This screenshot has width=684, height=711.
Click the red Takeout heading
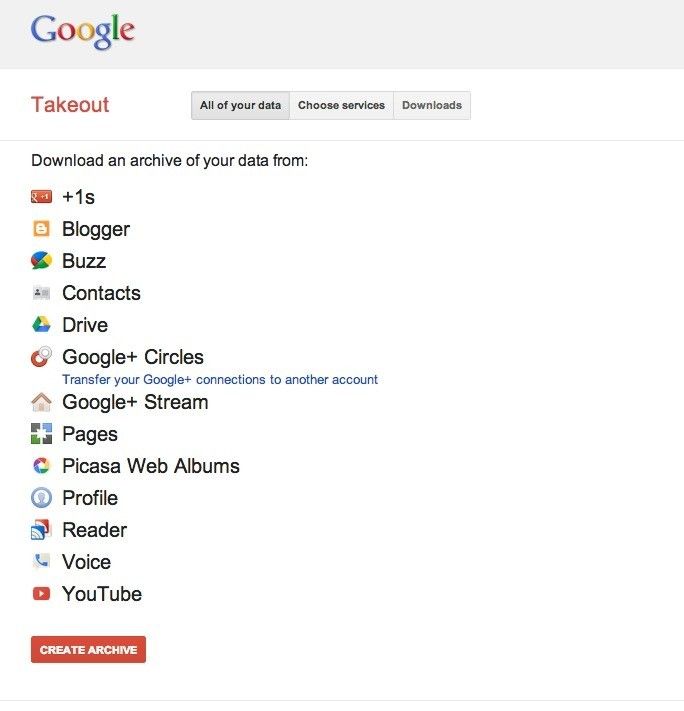point(70,105)
